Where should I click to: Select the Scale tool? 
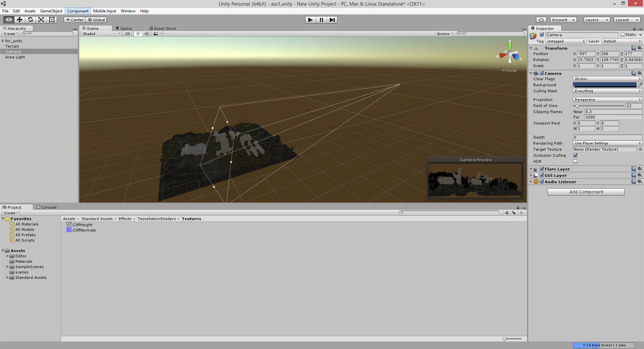(41, 19)
